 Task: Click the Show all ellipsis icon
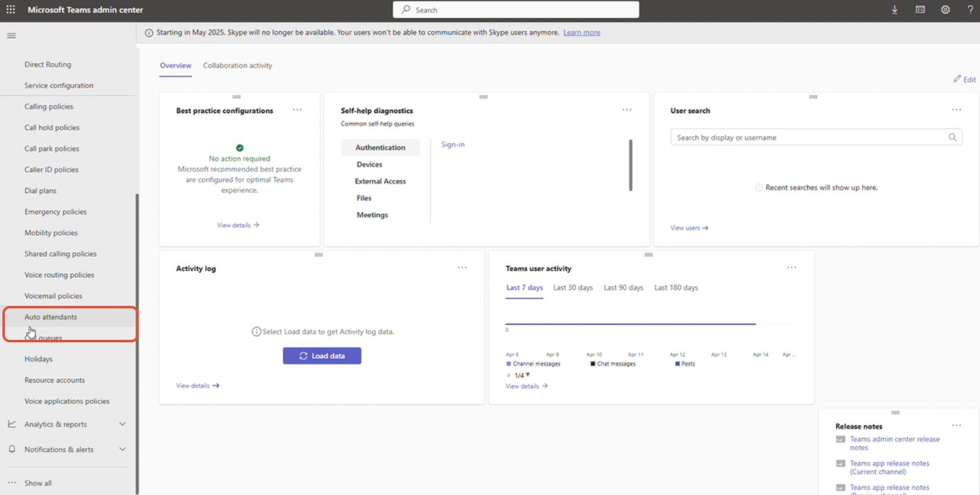point(12,483)
